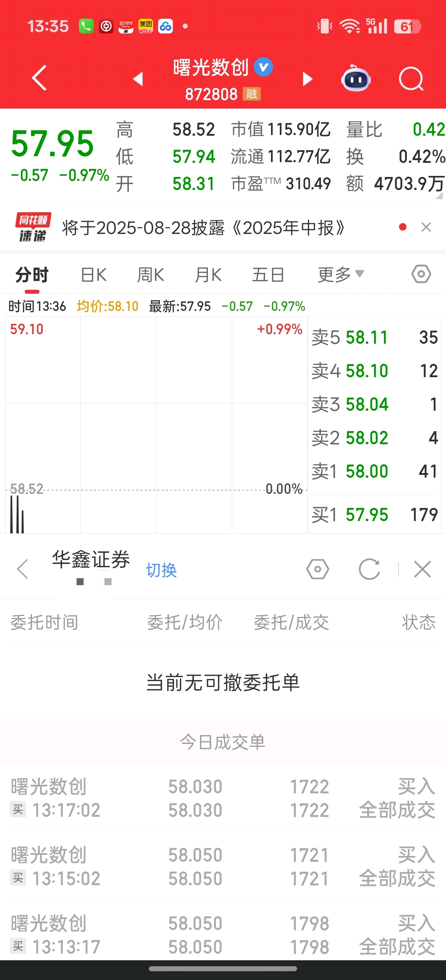The width and height of the screenshot is (446, 980).
Task: Go back using the top-left arrow
Action: pyautogui.click(x=39, y=78)
